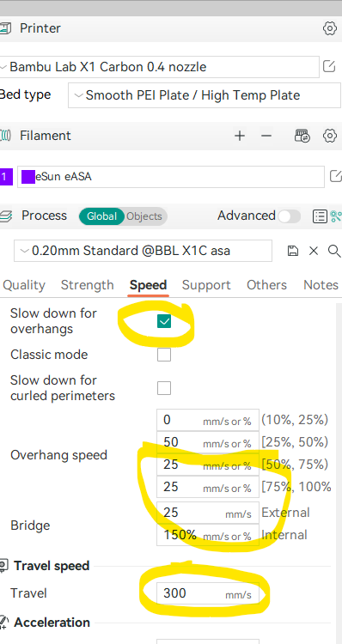342x644 pixels.
Task: Discard preset changes with the X icon
Action: 314,251
